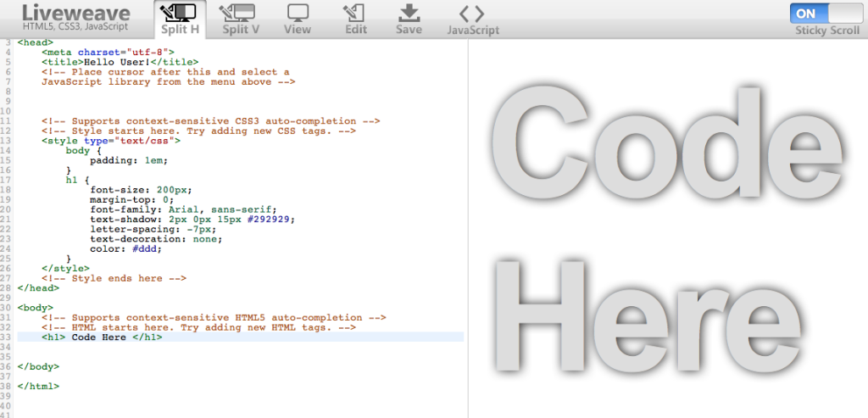Click the meta charset="utf-8" line
Screen dimensions: 868x418
coord(108,52)
